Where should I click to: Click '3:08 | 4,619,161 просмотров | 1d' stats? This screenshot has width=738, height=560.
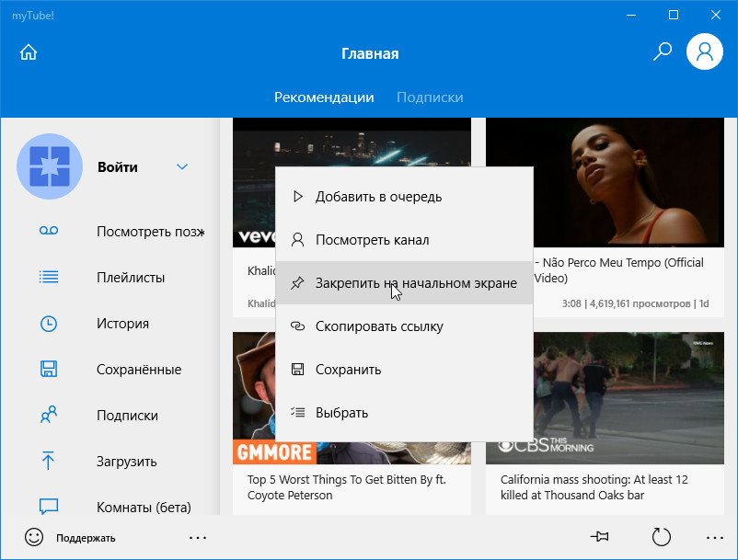[635, 303]
